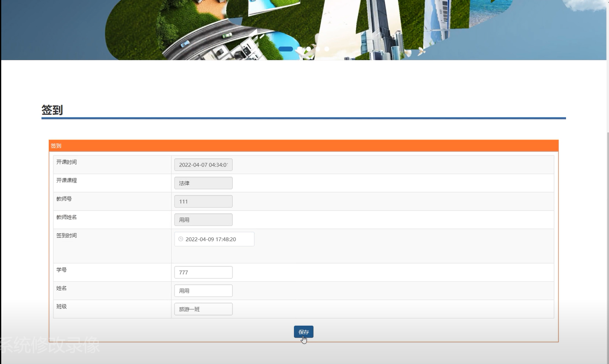This screenshot has width=609, height=364.
Task: Click the banner carousel image
Action: [303, 30]
